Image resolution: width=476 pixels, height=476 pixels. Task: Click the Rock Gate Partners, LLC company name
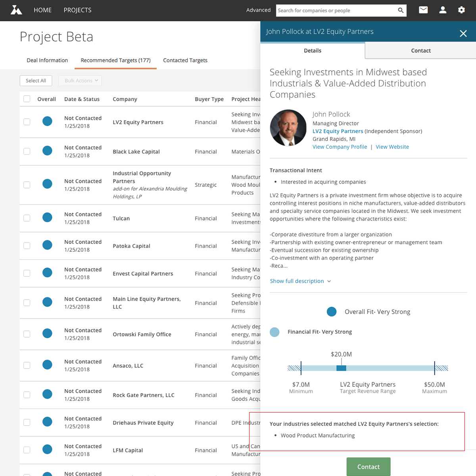click(144, 395)
